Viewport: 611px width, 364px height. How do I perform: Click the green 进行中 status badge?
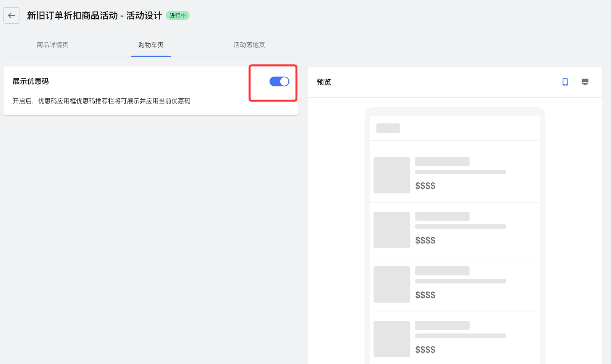pyautogui.click(x=178, y=16)
